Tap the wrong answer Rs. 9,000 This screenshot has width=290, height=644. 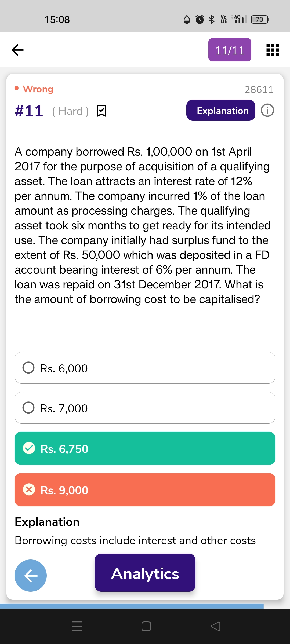[x=145, y=490]
